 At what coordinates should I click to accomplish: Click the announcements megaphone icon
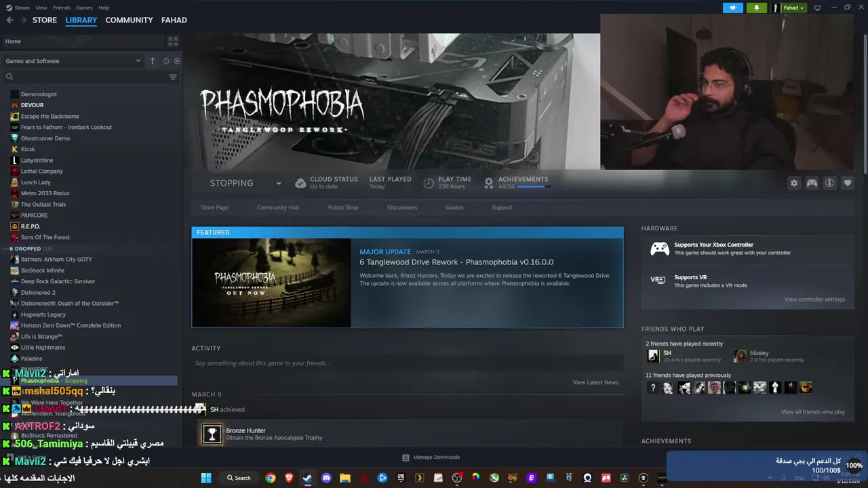(x=733, y=7)
